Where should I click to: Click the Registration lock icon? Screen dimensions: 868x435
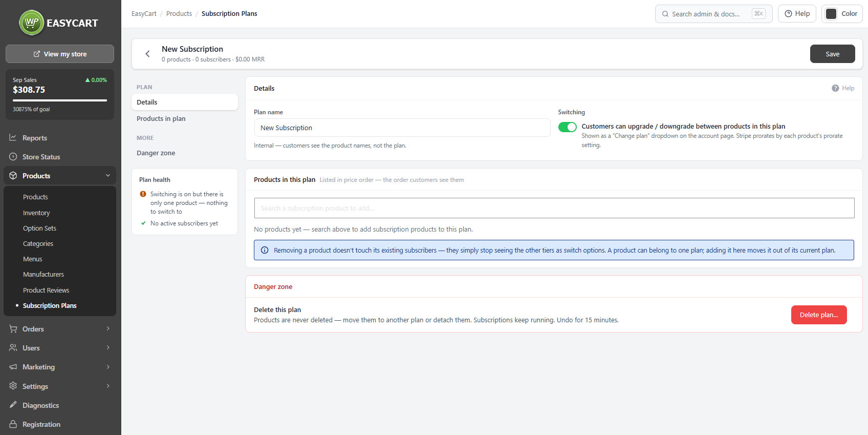coord(13,424)
